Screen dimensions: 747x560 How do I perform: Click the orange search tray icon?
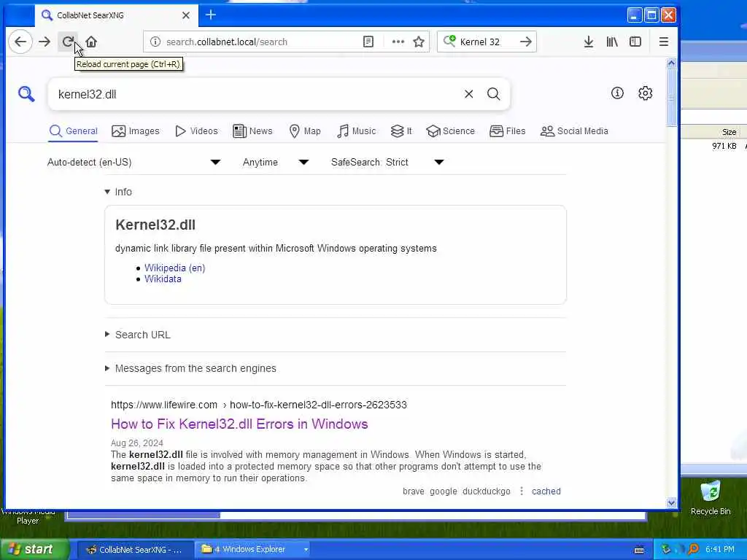694,549
